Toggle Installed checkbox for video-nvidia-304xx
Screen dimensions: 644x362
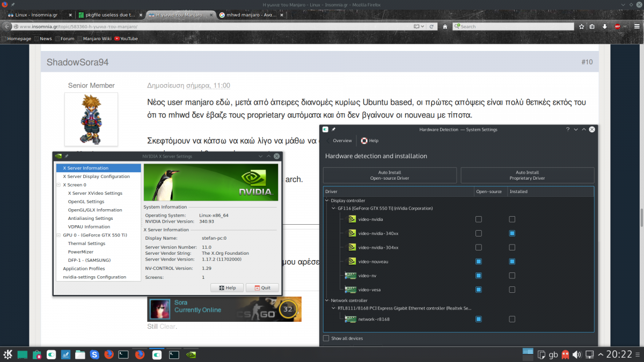[512, 247]
